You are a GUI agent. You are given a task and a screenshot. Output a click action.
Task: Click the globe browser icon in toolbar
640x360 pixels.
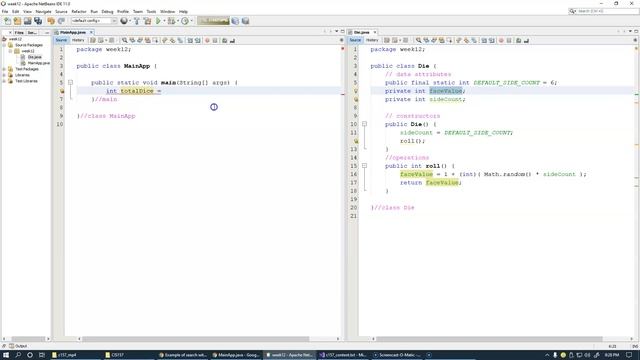[x=124, y=21]
